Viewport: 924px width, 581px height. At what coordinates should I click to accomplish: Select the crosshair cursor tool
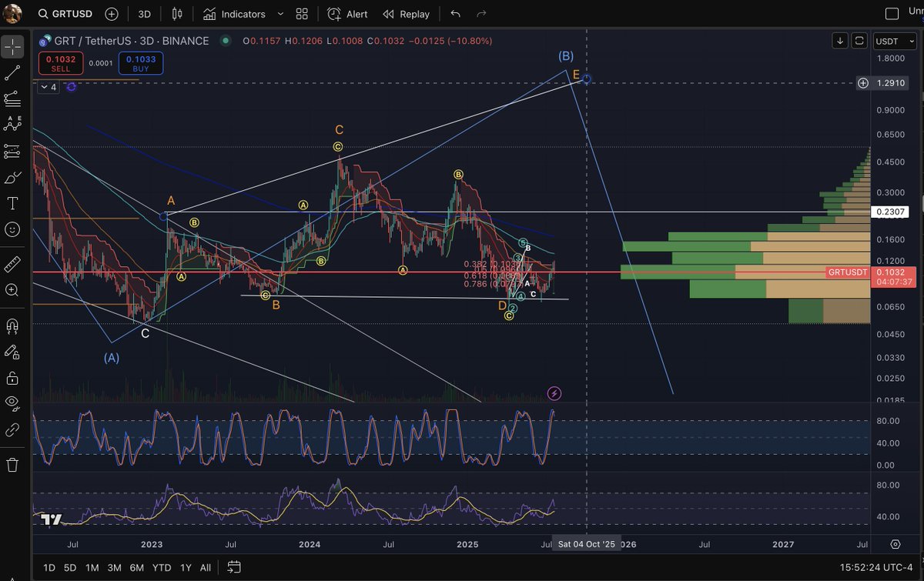coord(12,46)
